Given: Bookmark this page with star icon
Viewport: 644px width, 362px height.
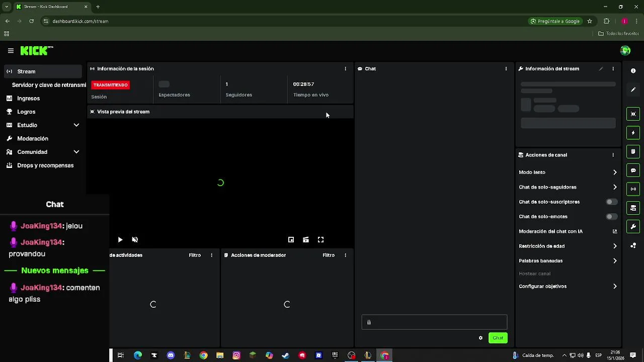Looking at the screenshot, I should coord(590,21).
